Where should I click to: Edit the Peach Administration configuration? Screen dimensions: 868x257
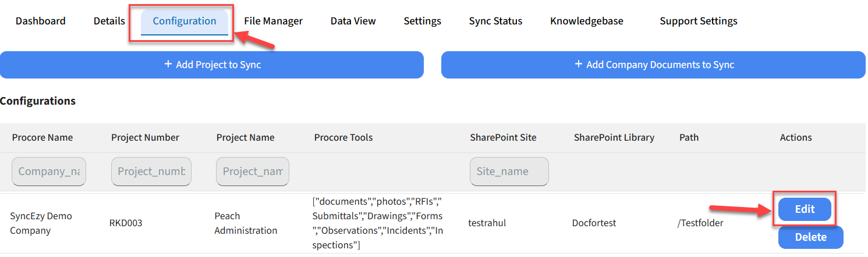point(805,209)
